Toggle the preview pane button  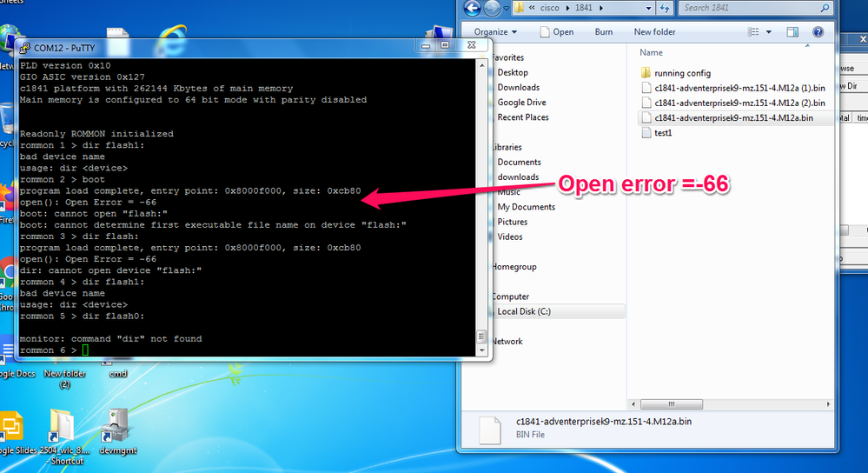click(x=792, y=32)
